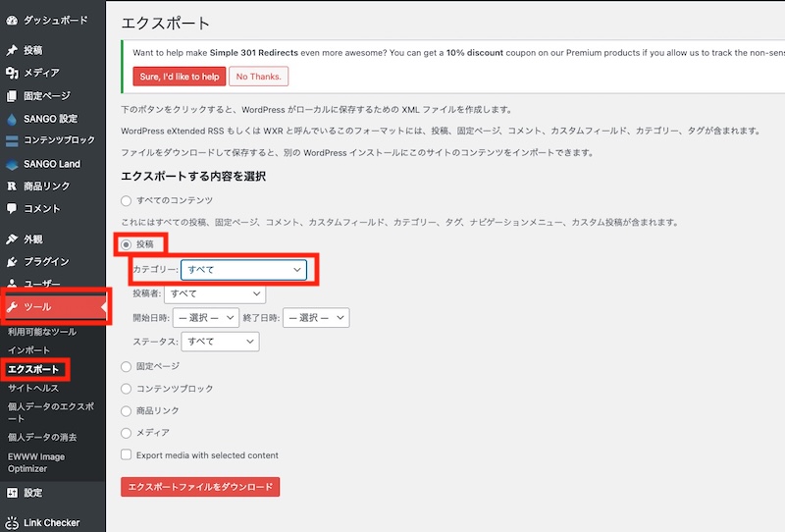The width and height of the screenshot is (785, 532).
Task: Click the pages icon beside 固定ページ
Action: [12, 95]
